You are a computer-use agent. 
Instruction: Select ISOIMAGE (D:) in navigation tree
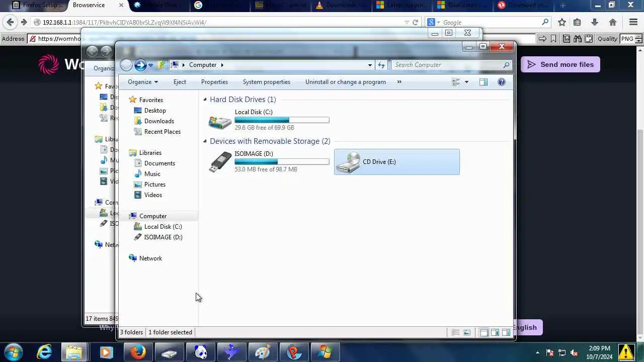(x=163, y=237)
